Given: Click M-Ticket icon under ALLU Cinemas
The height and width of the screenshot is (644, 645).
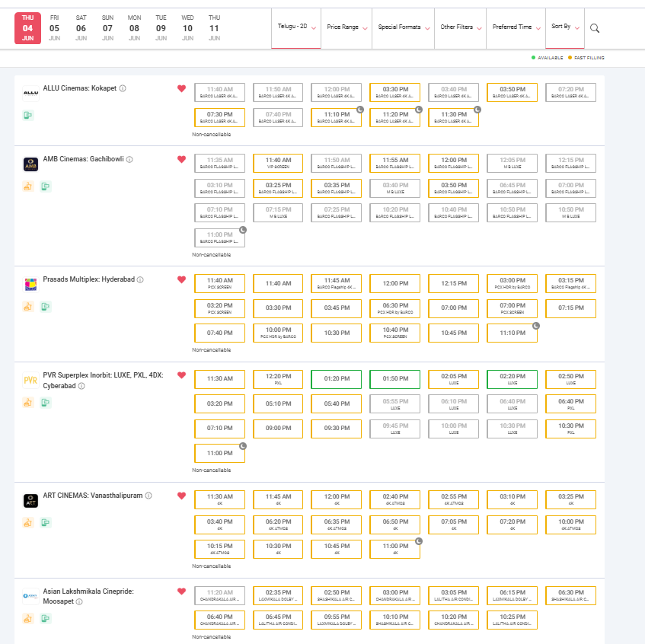Looking at the screenshot, I should coord(28,115).
